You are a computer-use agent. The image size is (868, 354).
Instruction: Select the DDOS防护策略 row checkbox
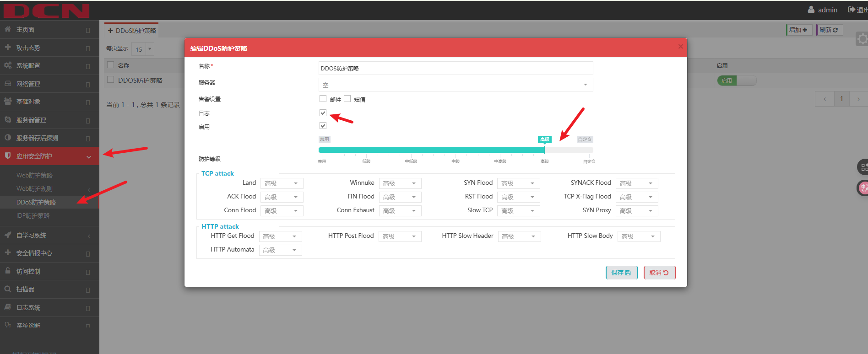tap(110, 79)
